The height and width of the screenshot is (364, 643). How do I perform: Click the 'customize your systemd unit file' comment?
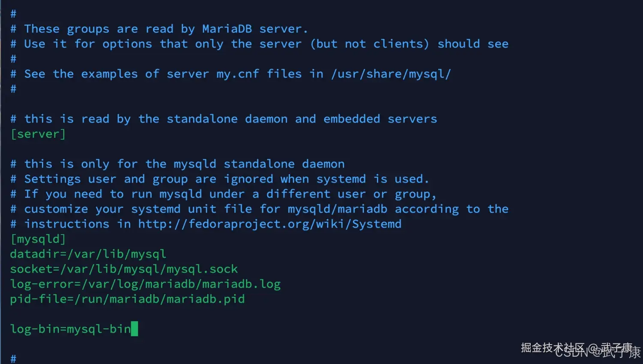(259, 209)
